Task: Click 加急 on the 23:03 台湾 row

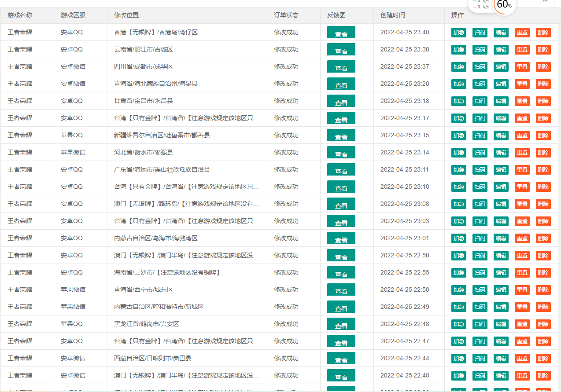Action: point(458,221)
